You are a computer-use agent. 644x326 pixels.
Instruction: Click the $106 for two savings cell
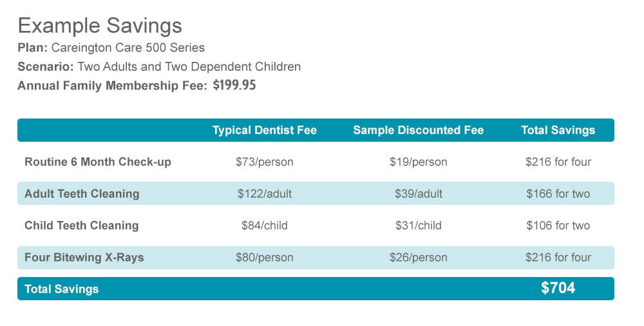click(558, 225)
